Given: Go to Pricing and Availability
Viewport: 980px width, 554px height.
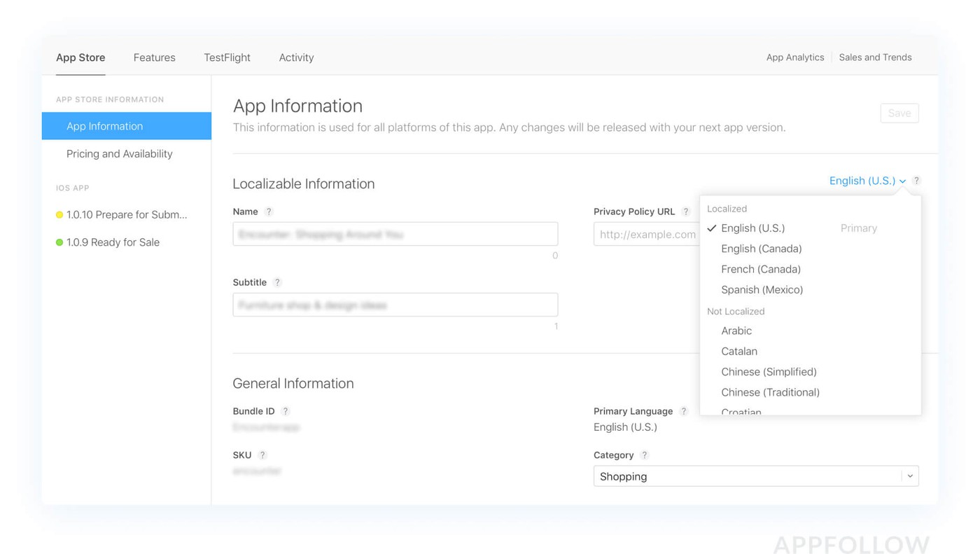Looking at the screenshot, I should click(119, 153).
